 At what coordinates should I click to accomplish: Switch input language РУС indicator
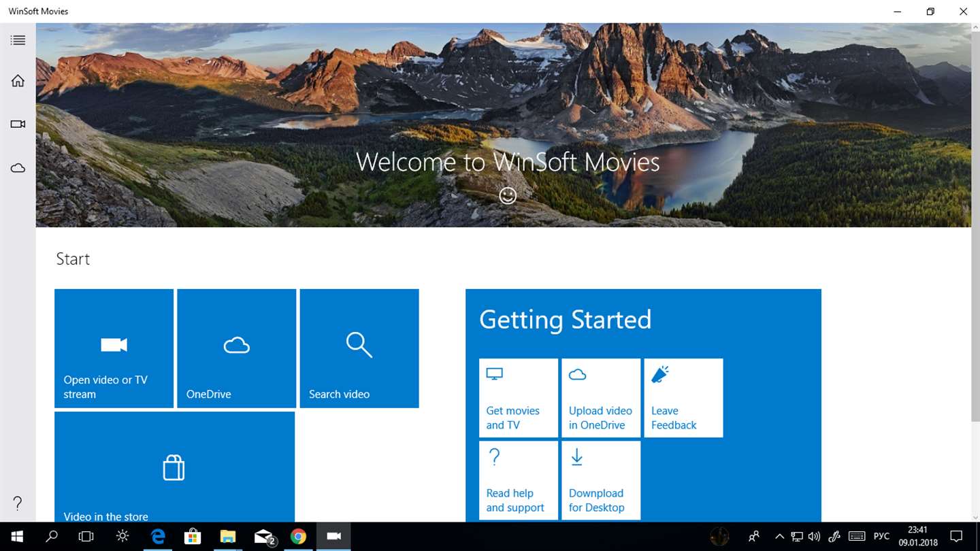pyautogui.click(x=881, y=537)
